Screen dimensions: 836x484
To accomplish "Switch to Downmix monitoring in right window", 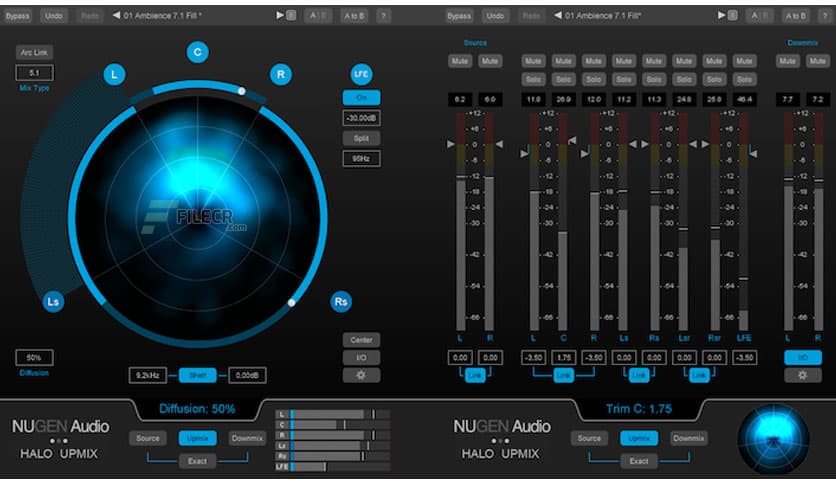I will pyautogui.click(x=689, y=438).
